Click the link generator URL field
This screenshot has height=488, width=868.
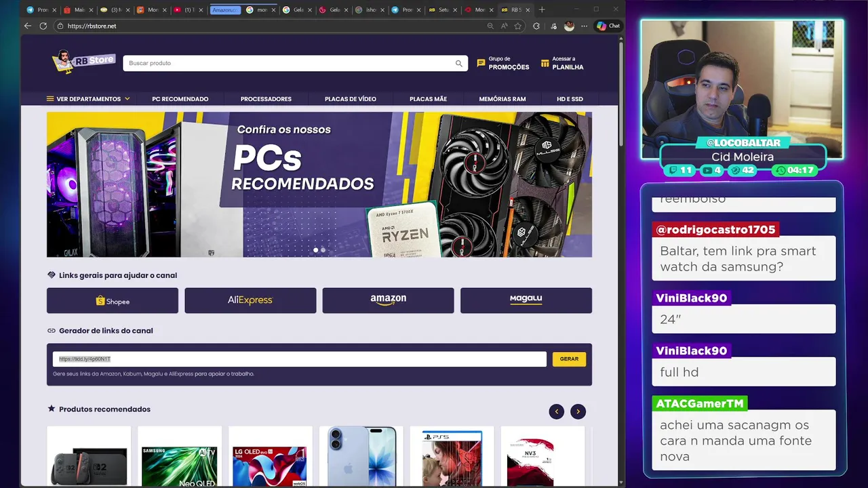(300, 359)
